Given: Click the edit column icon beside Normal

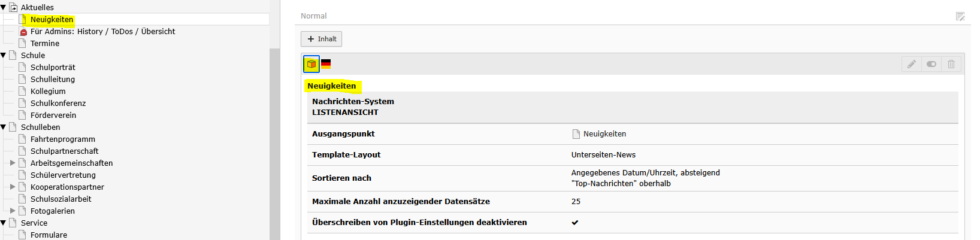Looking at the screenshot, I should [x=960, y=16].
